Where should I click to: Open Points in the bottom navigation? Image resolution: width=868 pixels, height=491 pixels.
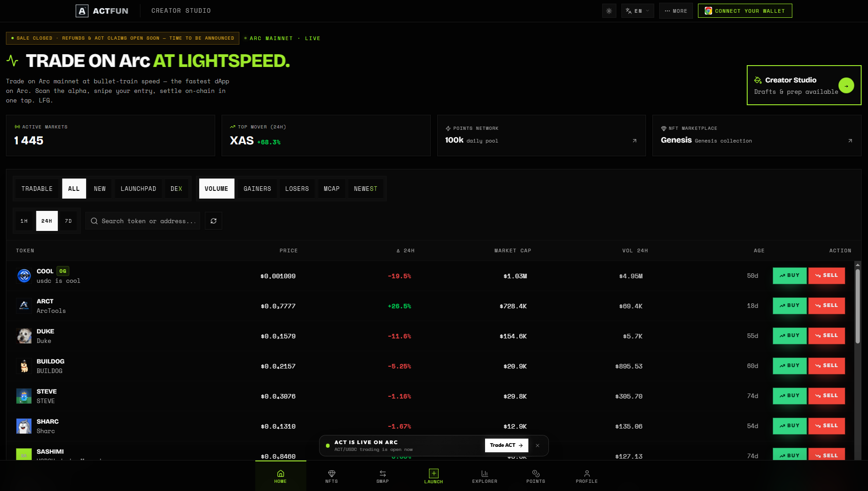pos(536,476)
